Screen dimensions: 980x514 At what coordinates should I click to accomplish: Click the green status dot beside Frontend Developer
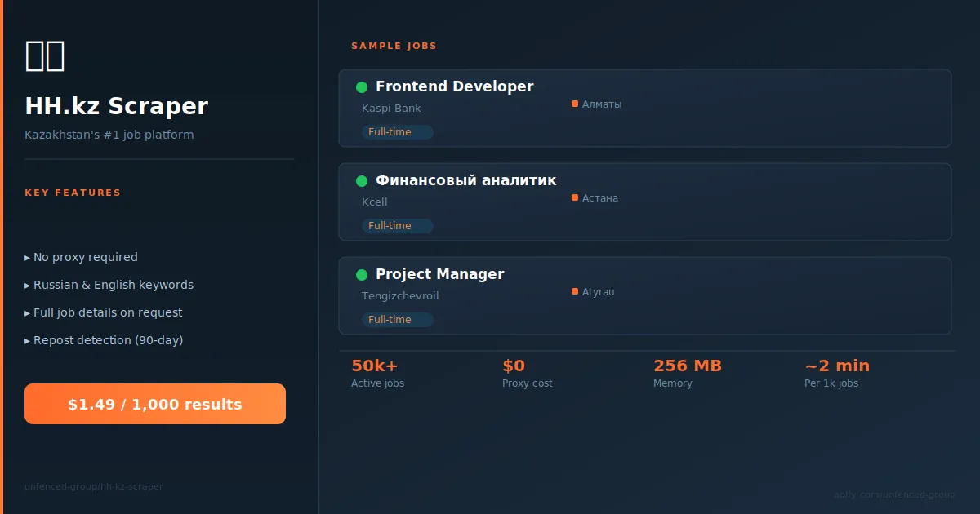click(x=362, y=87)
